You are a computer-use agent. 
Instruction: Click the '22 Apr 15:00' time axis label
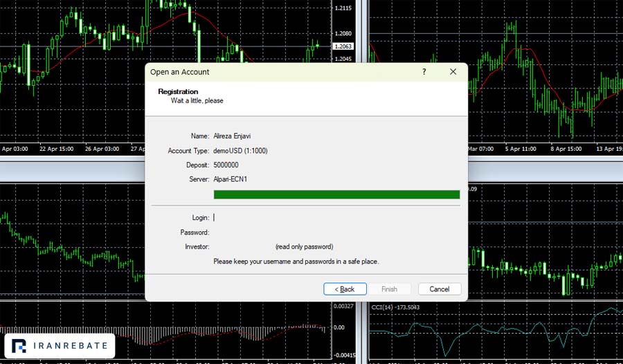pyautogui.click(x=57, y=149)
